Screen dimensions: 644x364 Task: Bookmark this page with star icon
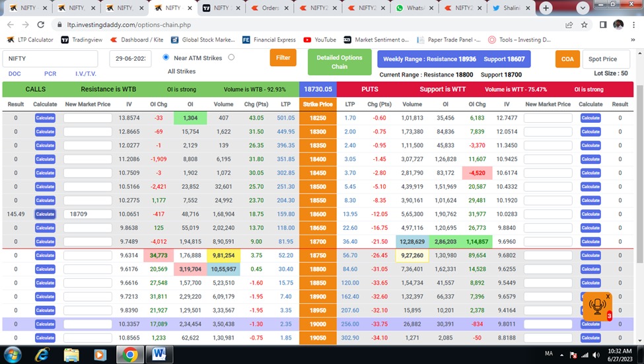[x=584, y=24]
